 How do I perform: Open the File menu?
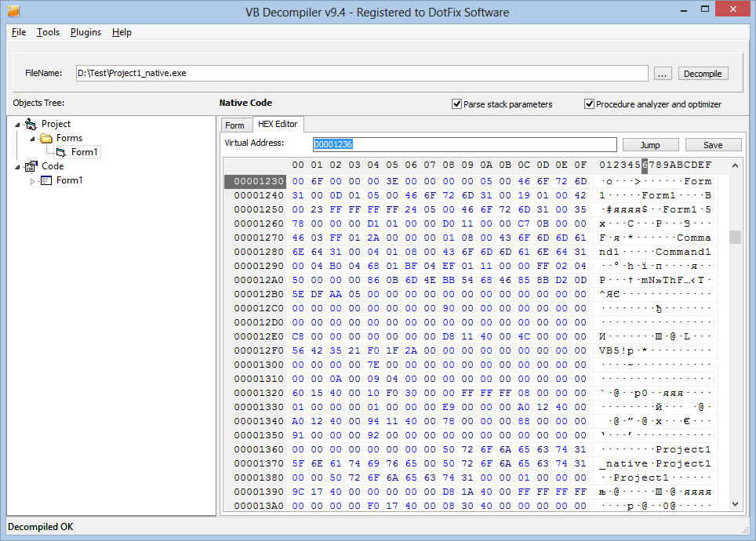[x=19, y=32]
